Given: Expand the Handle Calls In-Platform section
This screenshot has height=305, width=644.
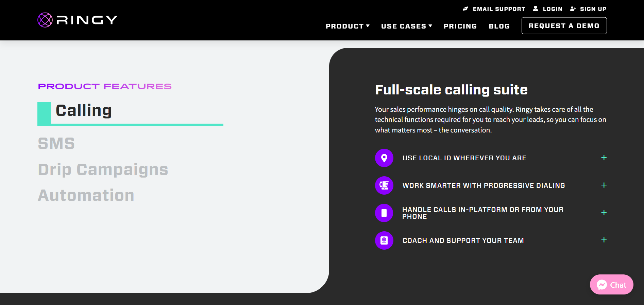Looking at the screenshot, I should pos(604,213).
